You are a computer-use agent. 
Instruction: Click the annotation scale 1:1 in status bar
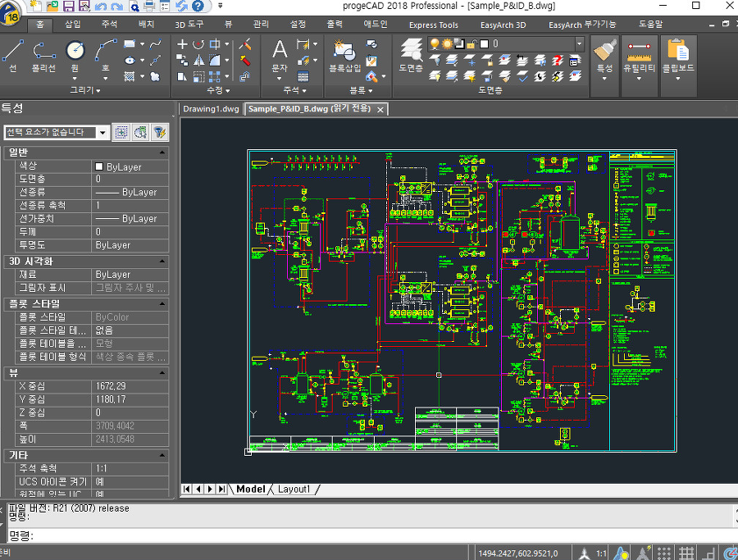tap(601, 553)
